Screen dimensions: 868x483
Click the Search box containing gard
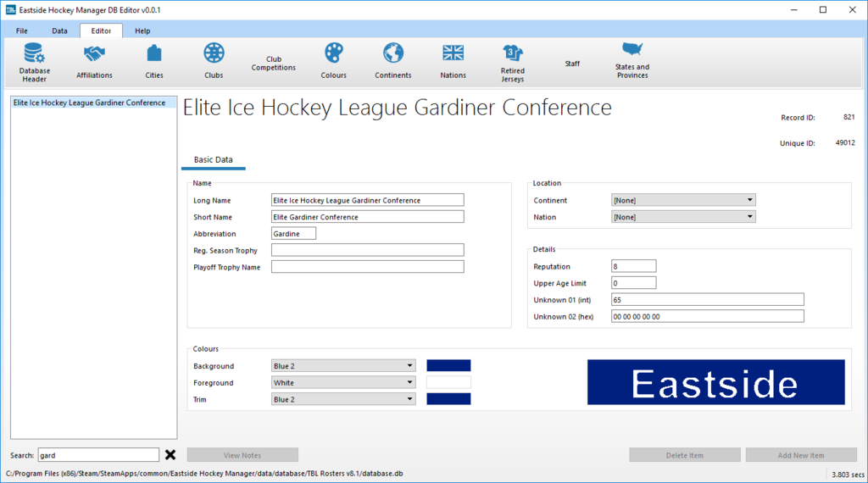[98, 455]
